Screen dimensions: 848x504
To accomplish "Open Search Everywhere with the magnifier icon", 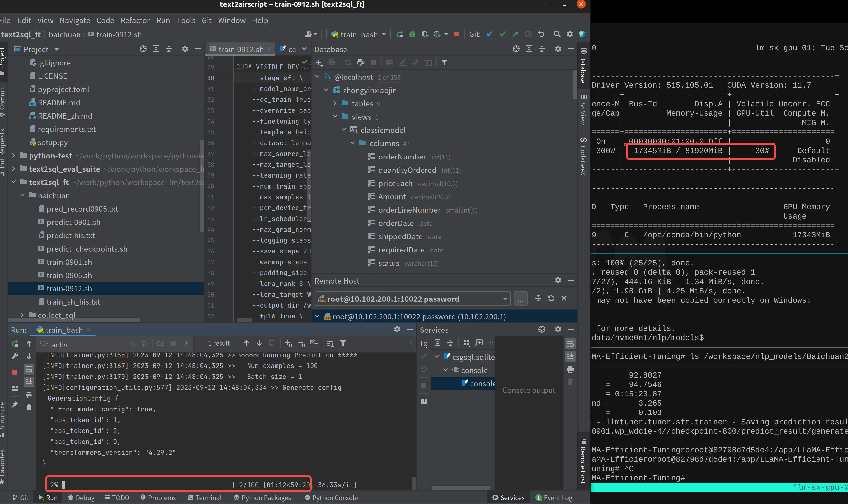I will (557, 34).
